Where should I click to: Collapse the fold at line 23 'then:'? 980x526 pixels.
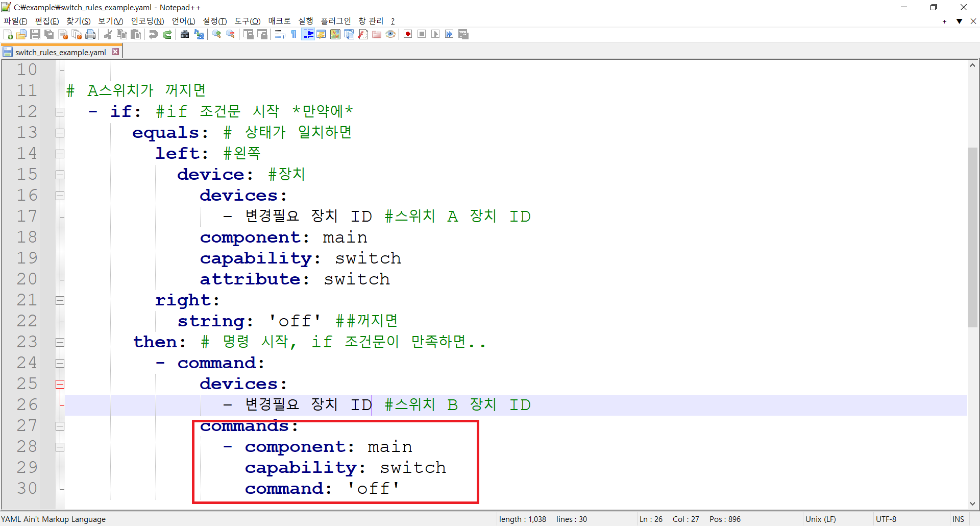(x=60, y=342)
